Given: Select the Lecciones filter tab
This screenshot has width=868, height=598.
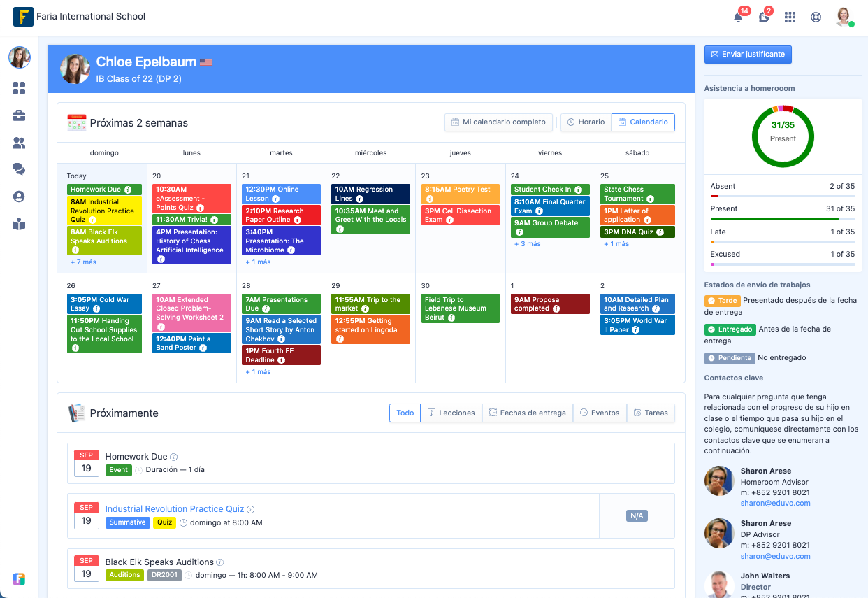Looking at the screenshot, I should click(451, 413).
